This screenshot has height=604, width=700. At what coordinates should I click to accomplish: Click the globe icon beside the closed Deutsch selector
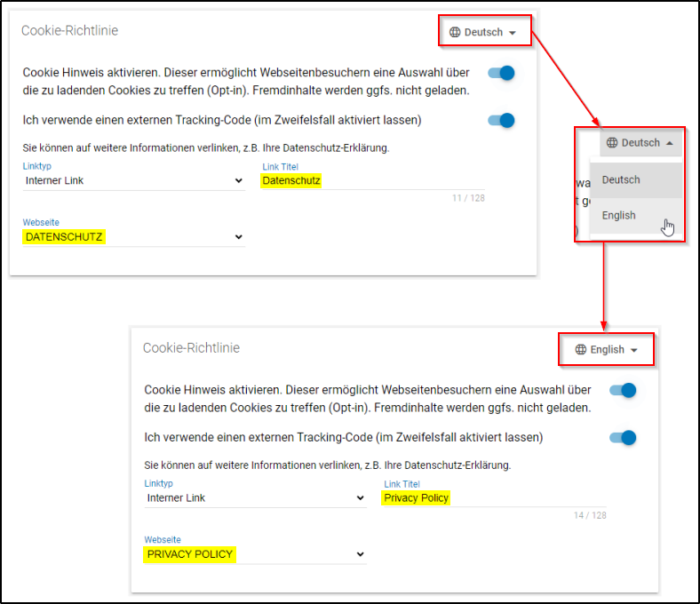(x=456, y=32)
